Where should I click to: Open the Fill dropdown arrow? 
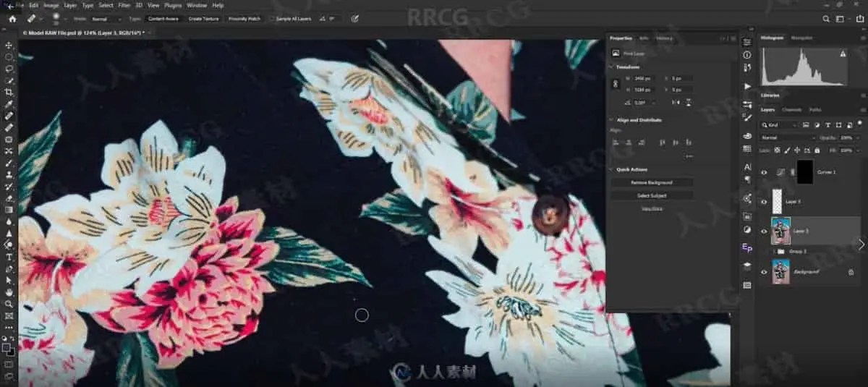click(x=858, y=150)
